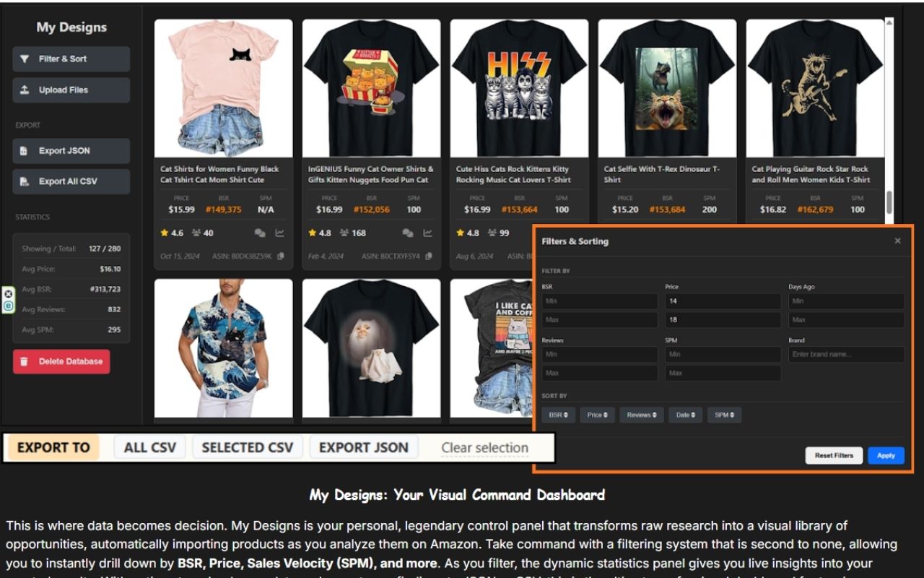This screenshot has height=578, width=924.
Task: Click the Reset Filters button
Action: click(834, 455)
